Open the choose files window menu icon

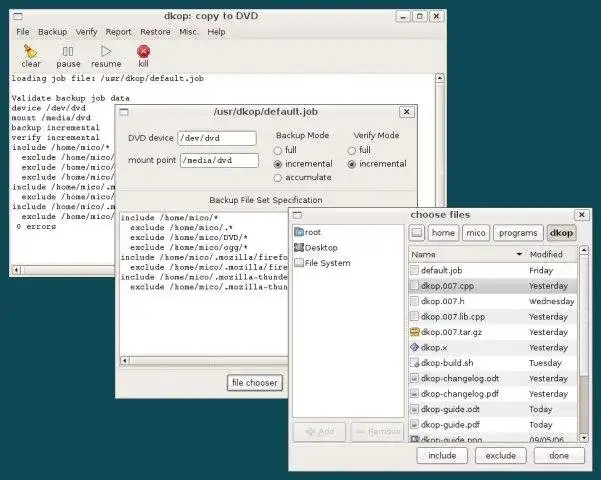[297, 215]
